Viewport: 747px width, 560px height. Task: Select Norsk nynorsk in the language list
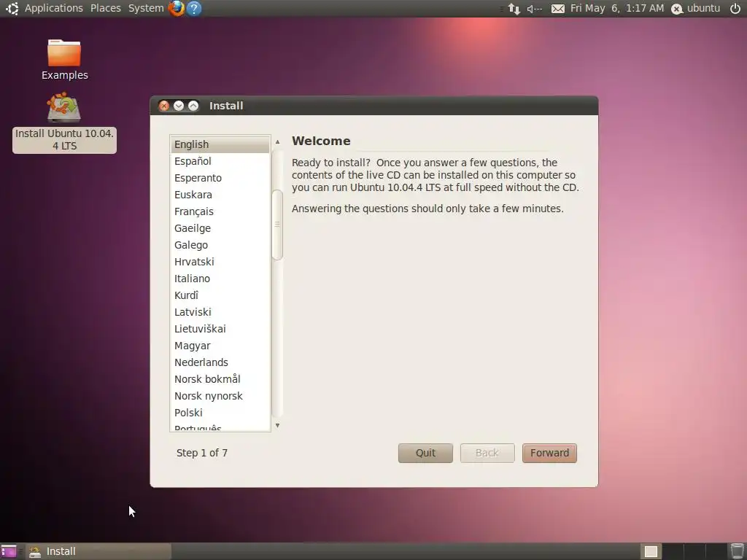220,396
